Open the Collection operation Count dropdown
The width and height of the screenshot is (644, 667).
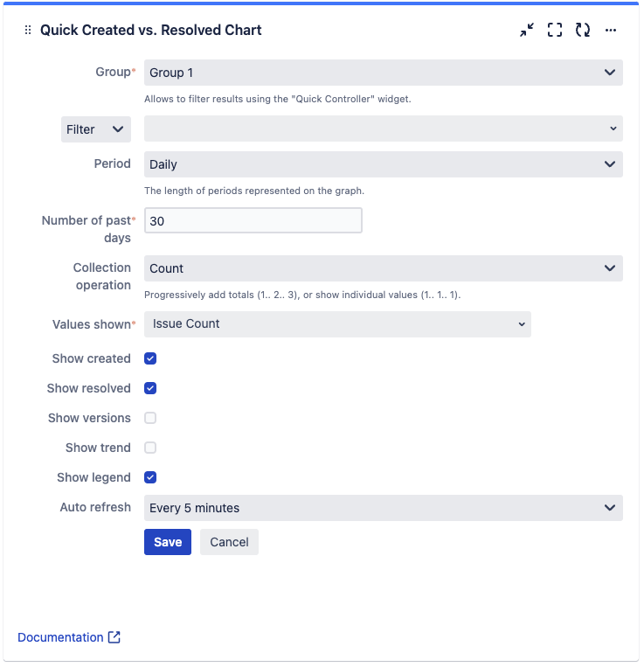point(383,268)
